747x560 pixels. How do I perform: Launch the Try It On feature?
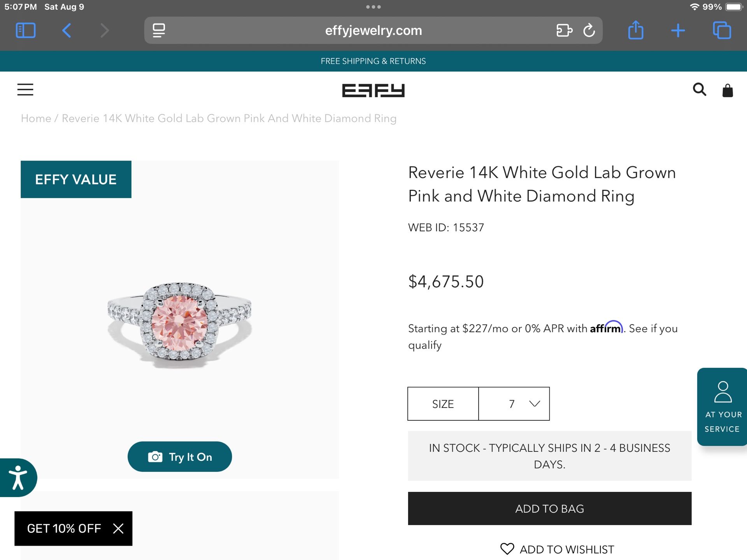pos(180,457)
